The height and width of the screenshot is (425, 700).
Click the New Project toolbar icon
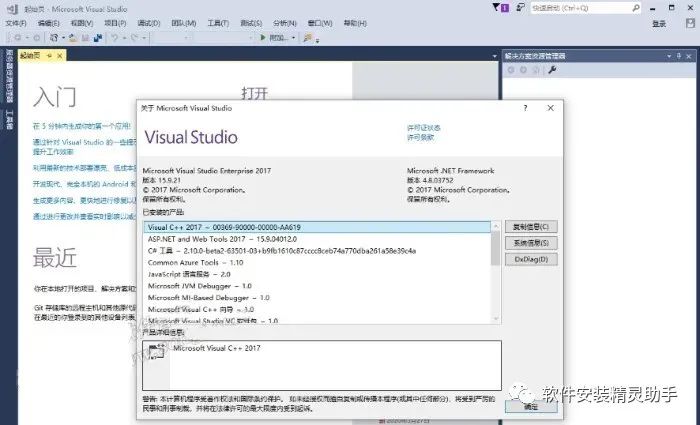pyautogui.click(x=54, y=38)
